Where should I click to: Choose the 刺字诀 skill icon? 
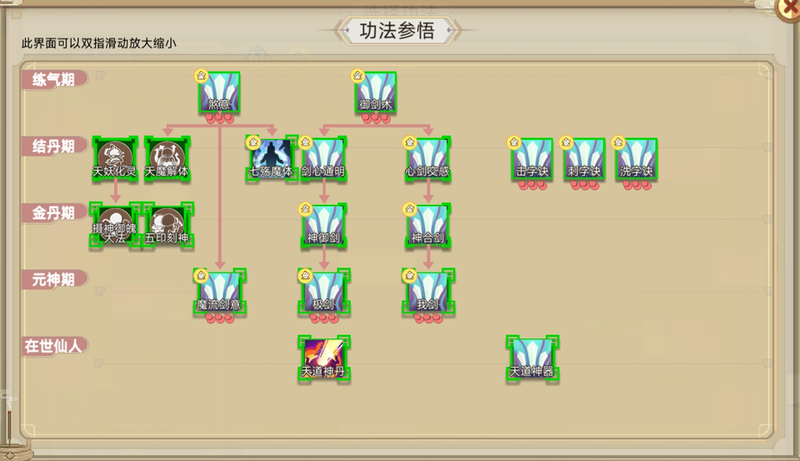(x=585, y=159)
